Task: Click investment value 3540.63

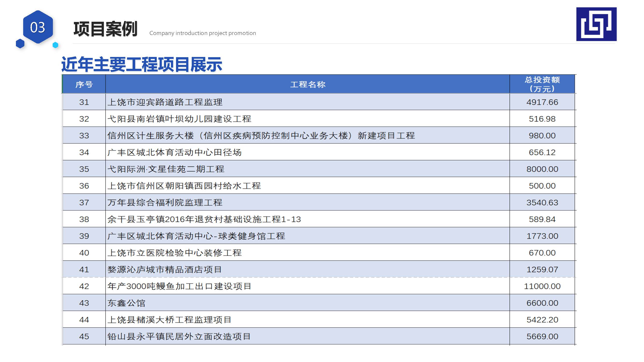Action: point(542,202)
